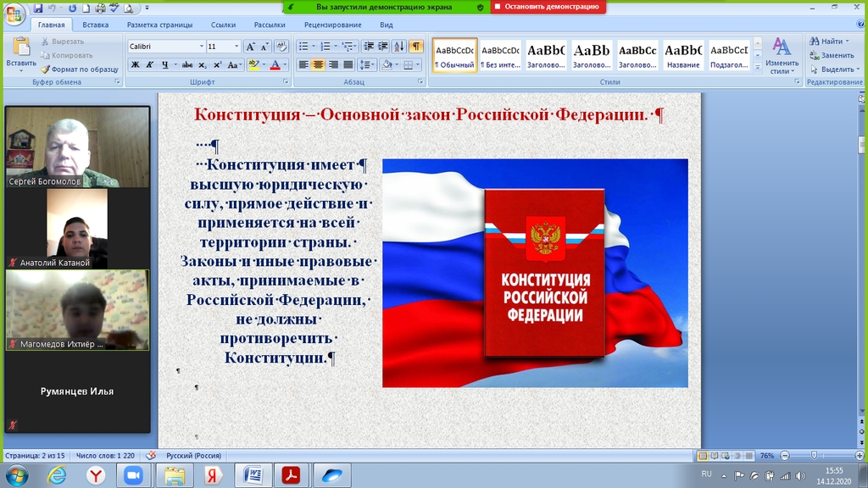Apply the Обычный style
The image size is (868, 488).
[454, 55]
